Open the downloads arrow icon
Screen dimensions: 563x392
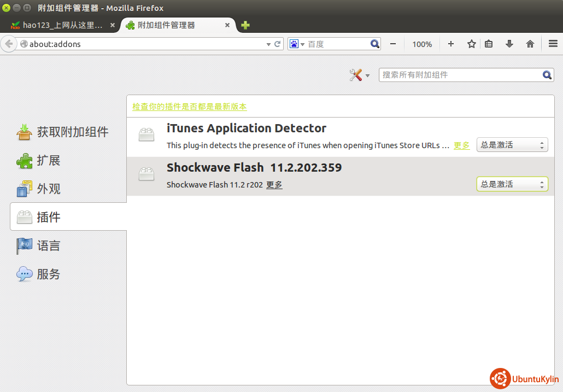click(509, 44)
